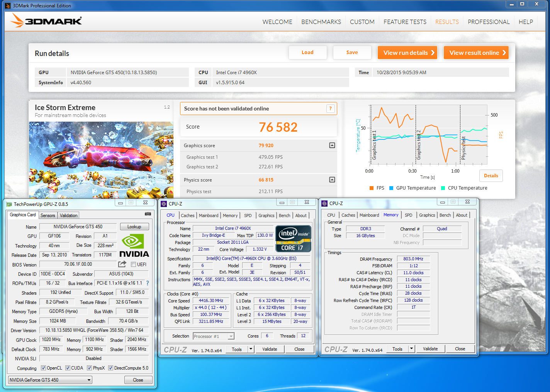Click the Ice Storm Extreme thumbnail image

coord(101,160)
